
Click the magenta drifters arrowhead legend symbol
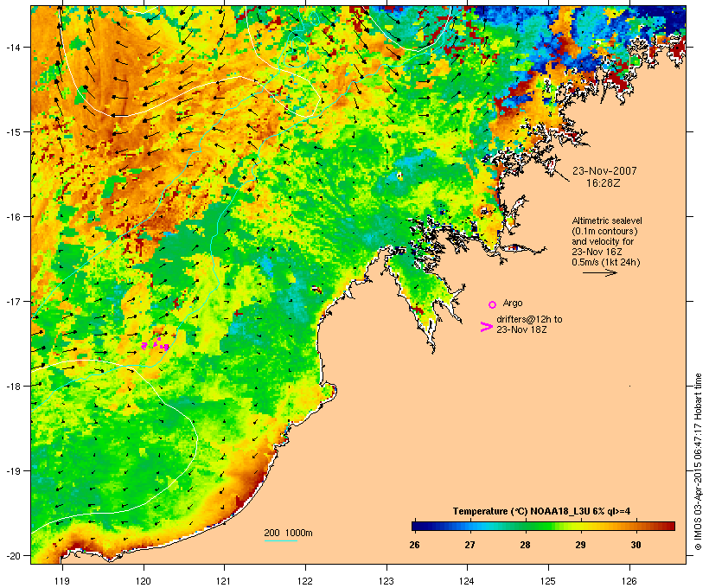tap(487, 327)
